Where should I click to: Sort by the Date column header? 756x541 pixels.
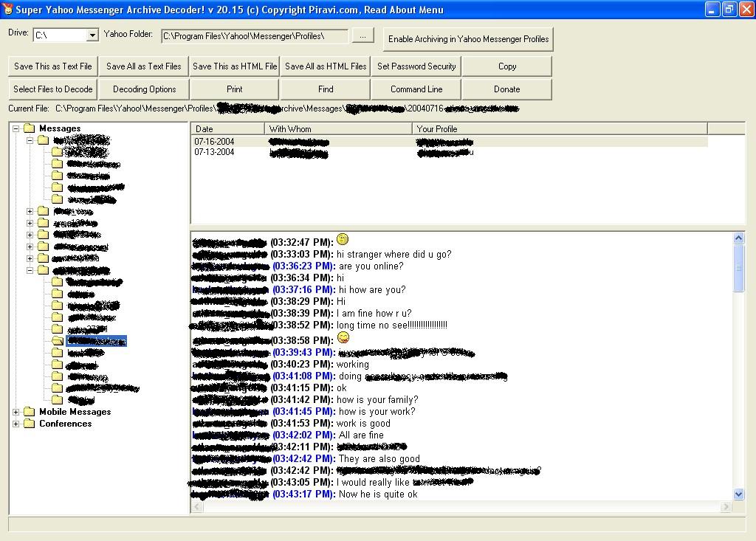point(227,128)
